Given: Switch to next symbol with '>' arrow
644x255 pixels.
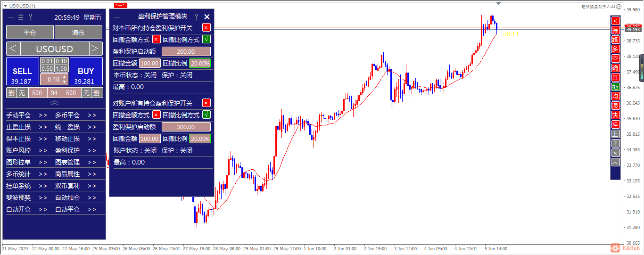Looking at the screenshot, I should 96,49.
